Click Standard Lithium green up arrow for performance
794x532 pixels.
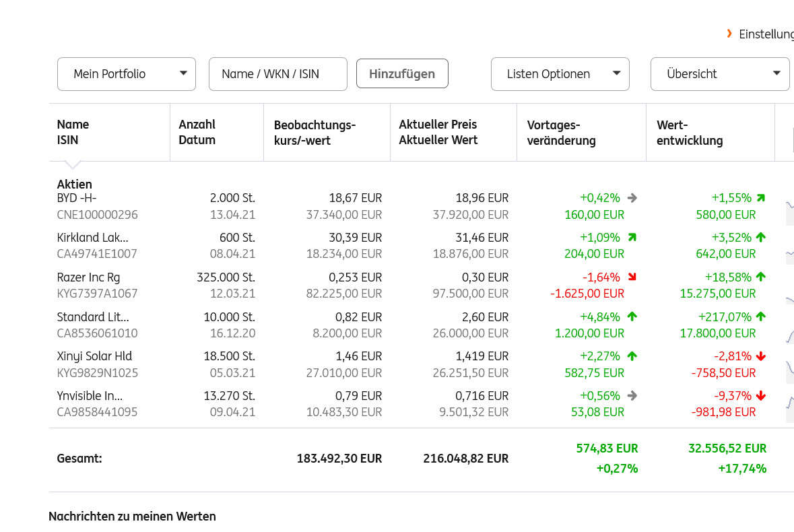(x=761, y=317)
